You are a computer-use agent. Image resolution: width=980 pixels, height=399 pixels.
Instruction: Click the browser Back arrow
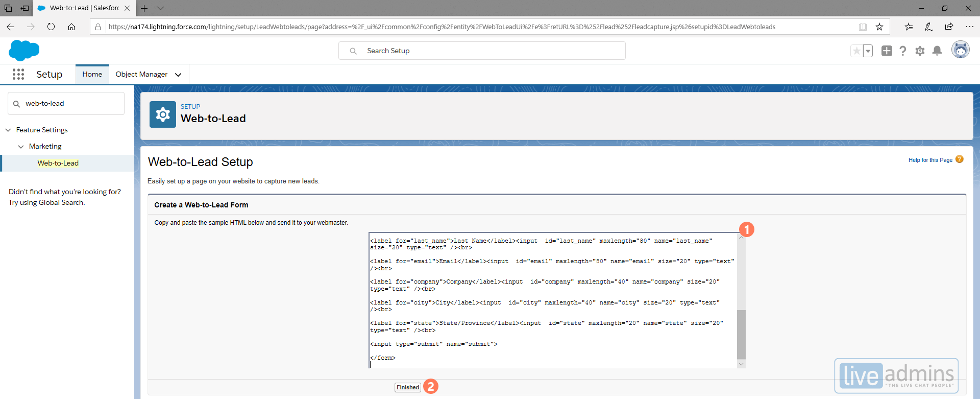(x=10, y=27)
